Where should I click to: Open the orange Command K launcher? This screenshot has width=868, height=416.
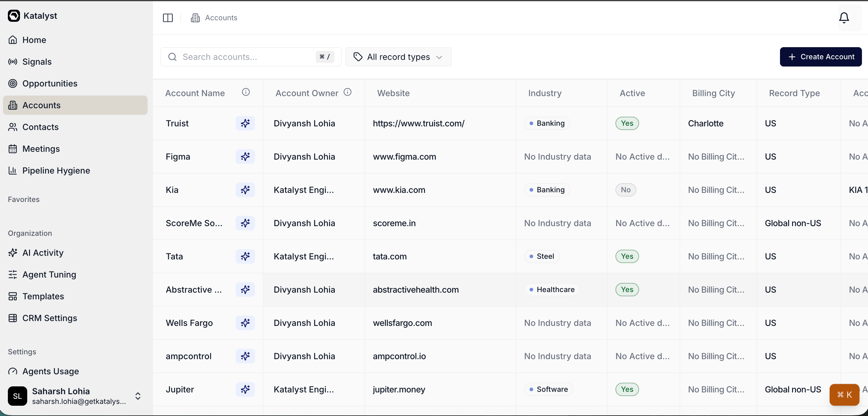click(844, 395)
